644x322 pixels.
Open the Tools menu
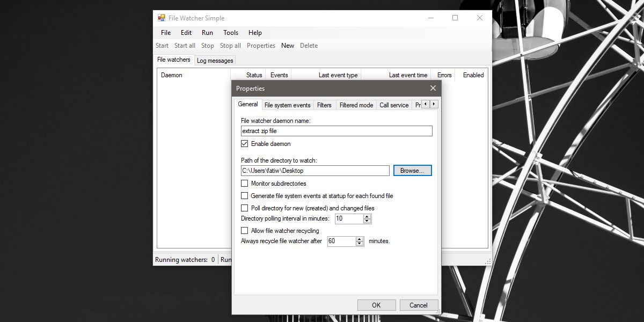[x=230, y=33]
